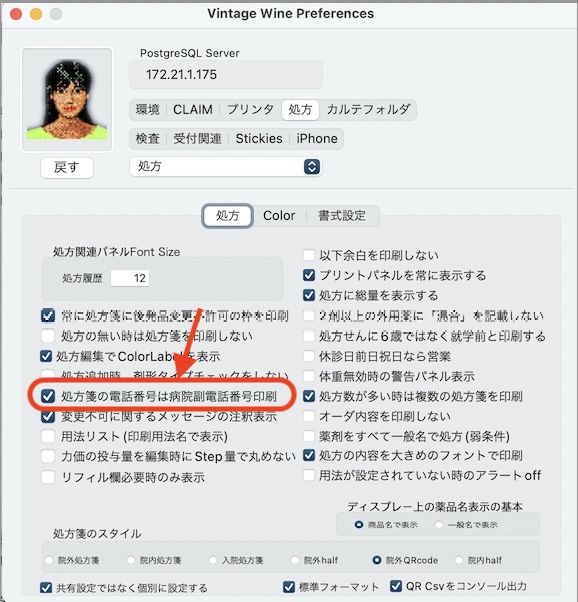Toggle プリントパネルを常に表示する checkbox
578x602 pixels.
pos(309,275)
